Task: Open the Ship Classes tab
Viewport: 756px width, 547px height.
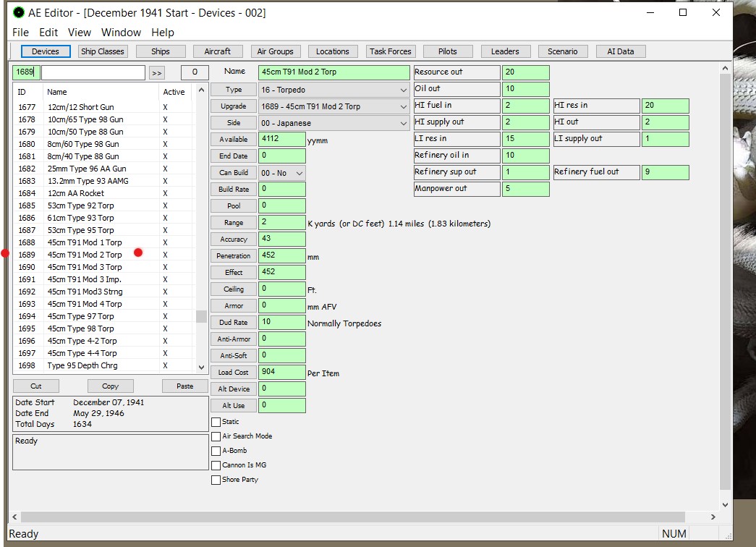Action: pos(103,51)
